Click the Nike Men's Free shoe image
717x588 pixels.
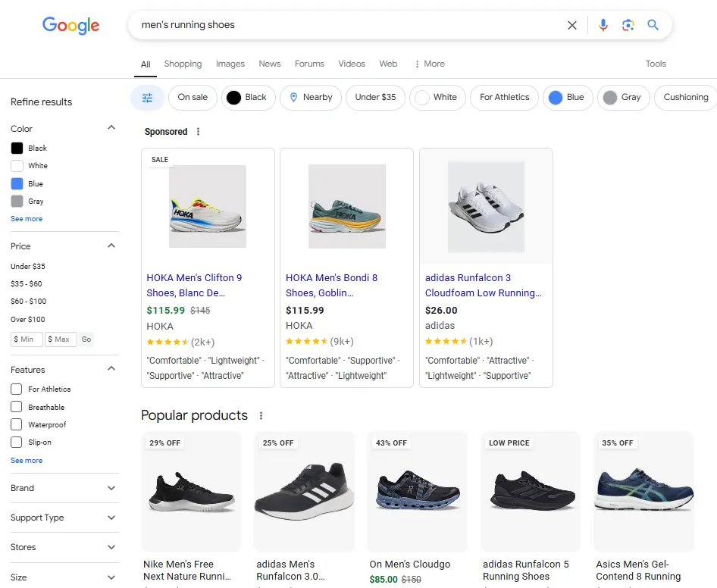tap(191, 493)
